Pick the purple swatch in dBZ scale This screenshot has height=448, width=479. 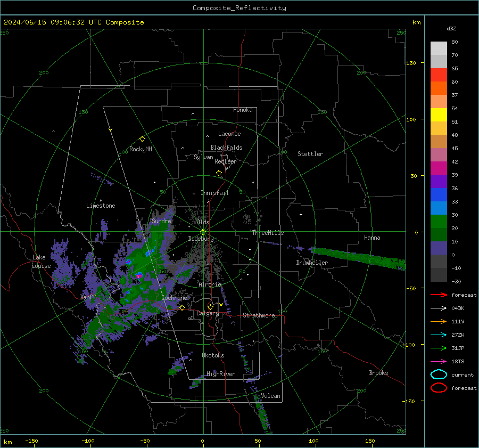pyautogui.click(x=439, y=182)
